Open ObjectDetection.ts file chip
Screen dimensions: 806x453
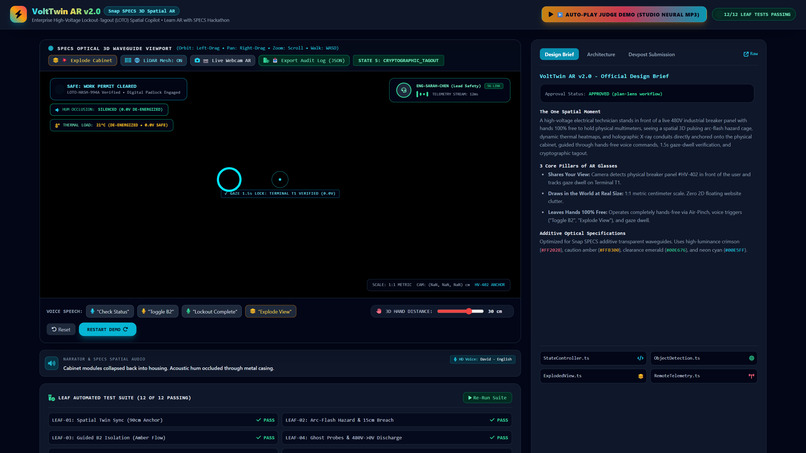coord(704,358)
